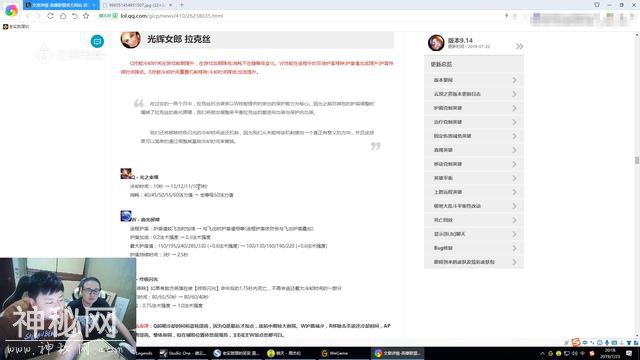Go back using the browser back arrow
Image resolution: width=640 pixels, height=360 pixels.
[27, 16]
